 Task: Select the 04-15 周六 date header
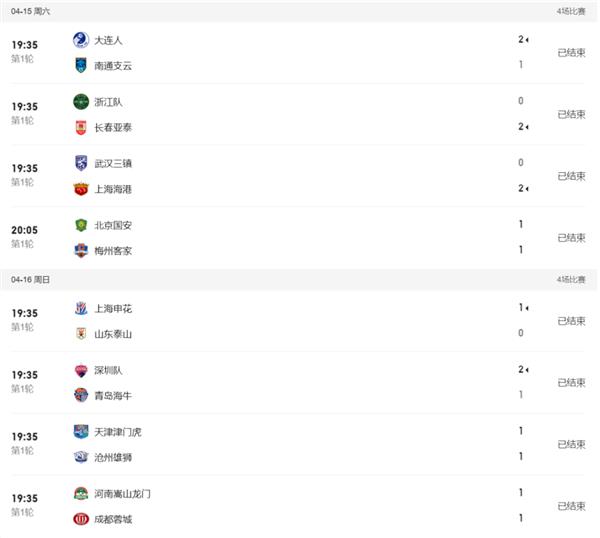tap(30, 10)
